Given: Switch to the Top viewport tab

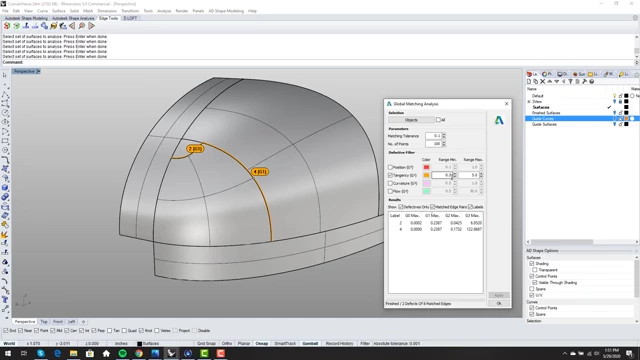Looking at the screenshot, I should [x=44, y=322].
